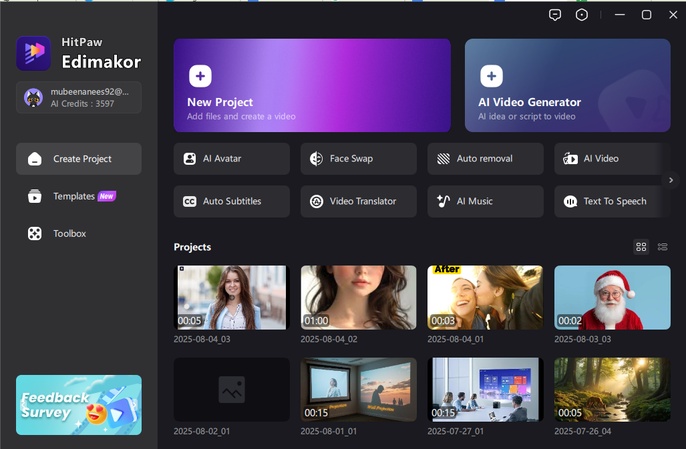Open the Feedback Survey banner
Screen dimensions: 686x449
tap(79, 405)
